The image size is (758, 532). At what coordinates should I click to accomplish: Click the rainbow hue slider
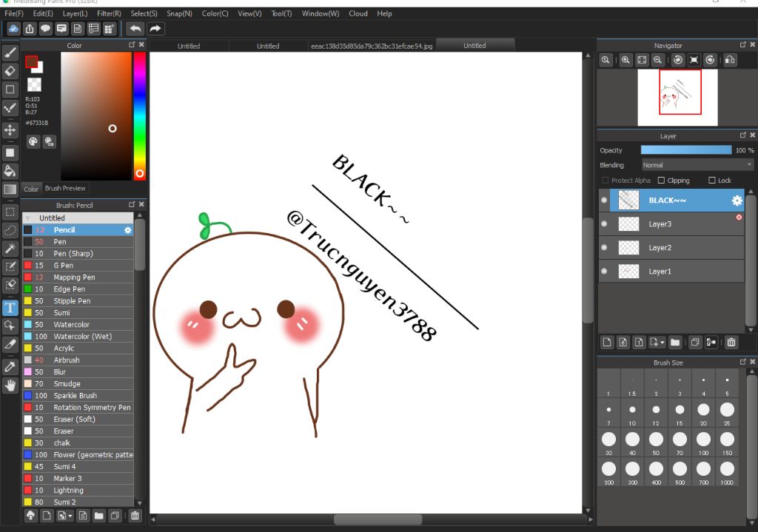(140, 116)
